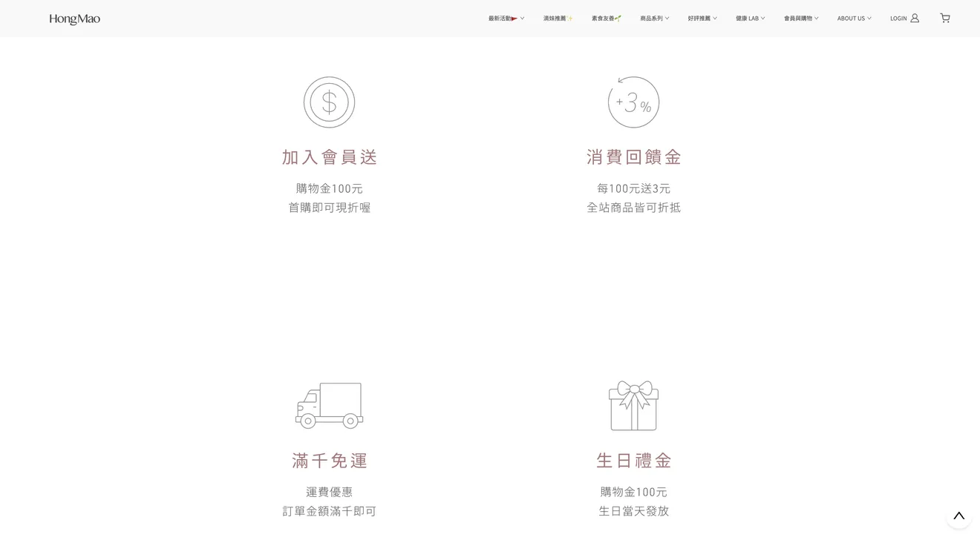This screenshot has width=980, height=543.
Task: Click the LOGIN user profile icon
Action: tap(915, 18)
